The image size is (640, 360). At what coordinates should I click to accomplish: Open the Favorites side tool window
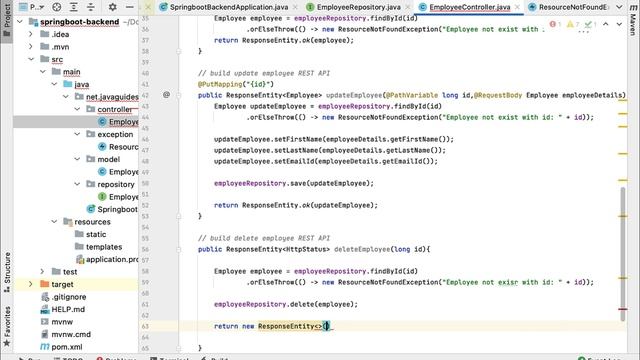click(7, 327)
